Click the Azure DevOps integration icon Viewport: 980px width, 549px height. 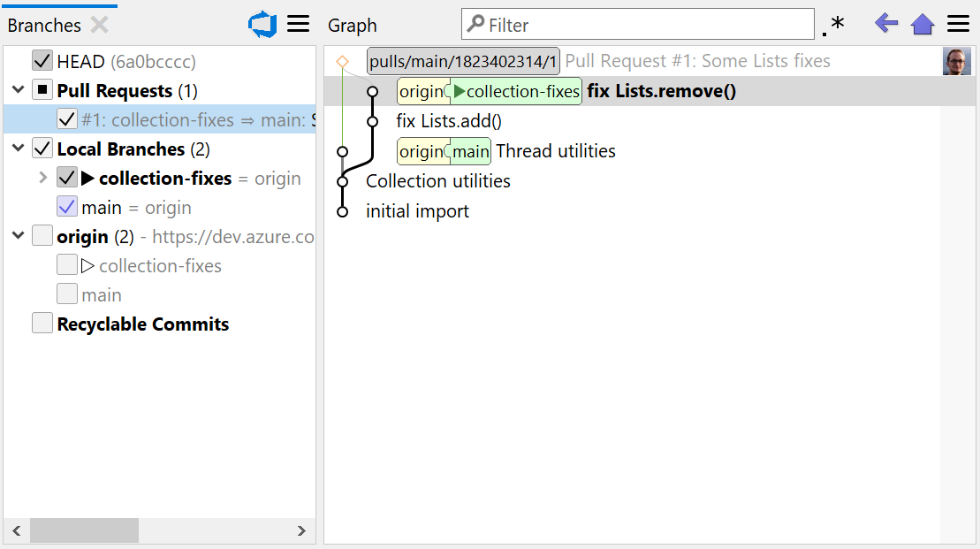(262, 24)
